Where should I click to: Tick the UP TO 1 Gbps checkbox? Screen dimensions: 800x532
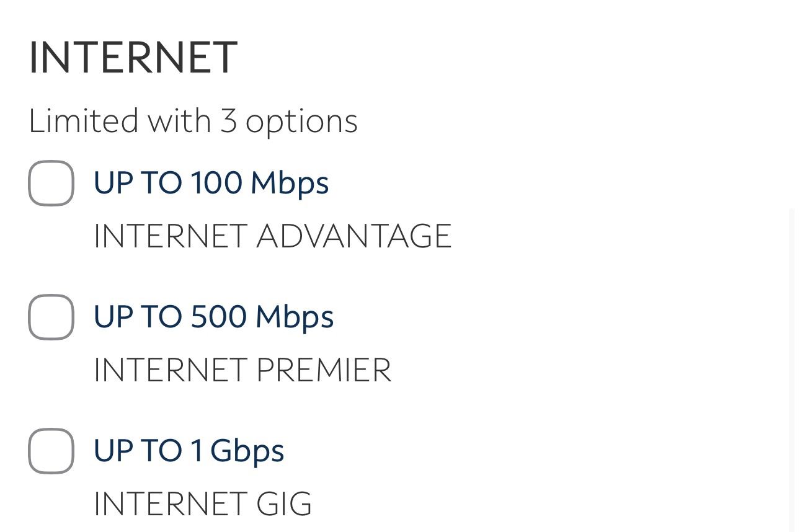(x=51, y=451)
